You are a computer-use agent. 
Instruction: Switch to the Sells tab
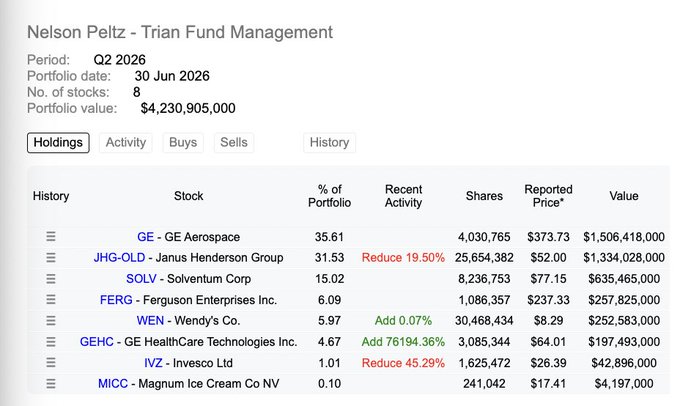point(234,143)
